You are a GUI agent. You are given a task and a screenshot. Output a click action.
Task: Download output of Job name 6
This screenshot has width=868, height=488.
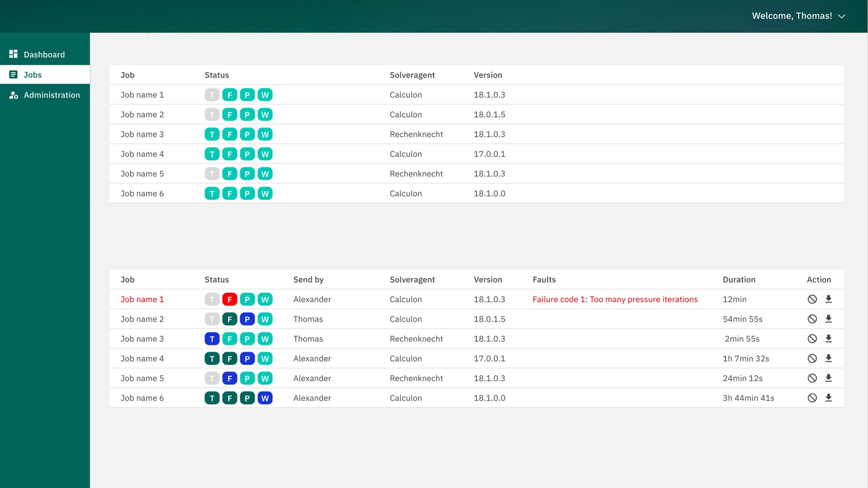(829, 398)
